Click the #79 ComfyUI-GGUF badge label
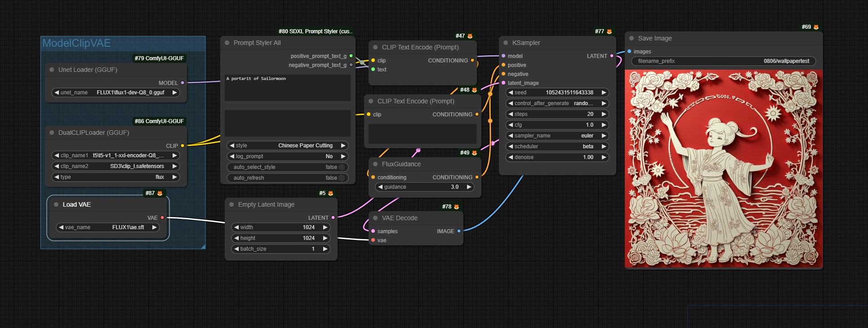 point(159,58)
